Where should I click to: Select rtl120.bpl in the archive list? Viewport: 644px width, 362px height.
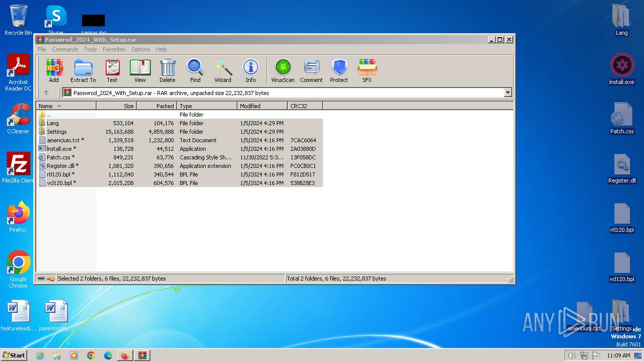(x=180, y=174)
